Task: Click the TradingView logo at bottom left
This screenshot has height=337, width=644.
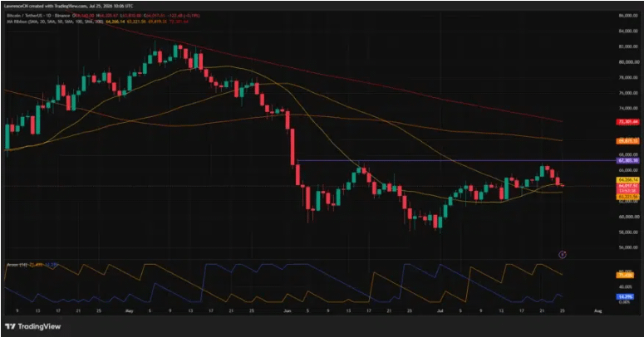Action: pyautogui.click(x=33, y=326)
